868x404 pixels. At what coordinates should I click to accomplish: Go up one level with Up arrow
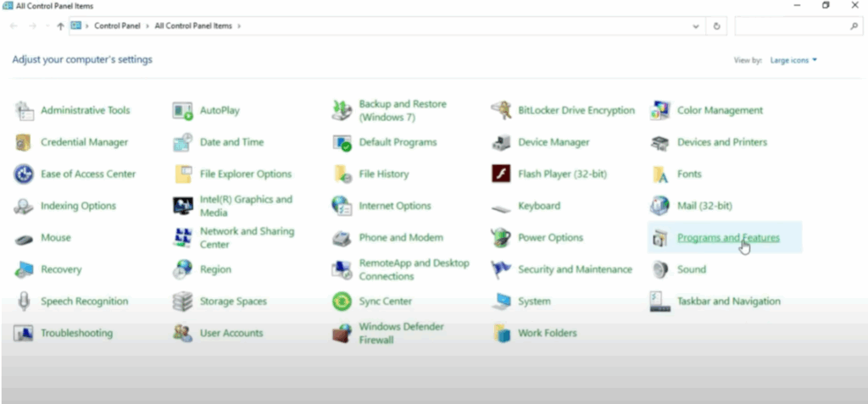(60, 26)
